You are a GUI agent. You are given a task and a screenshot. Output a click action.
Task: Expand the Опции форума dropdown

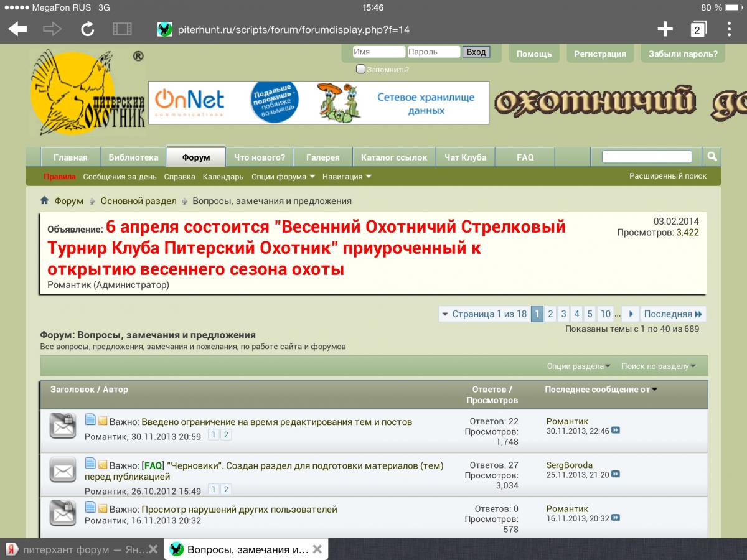tap(283, 177)
